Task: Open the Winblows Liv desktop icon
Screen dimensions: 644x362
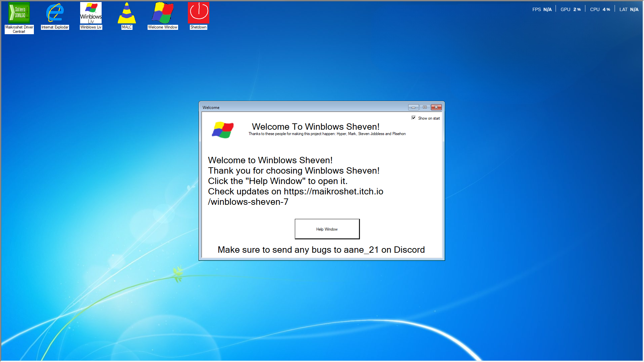Action: (91, 13)
